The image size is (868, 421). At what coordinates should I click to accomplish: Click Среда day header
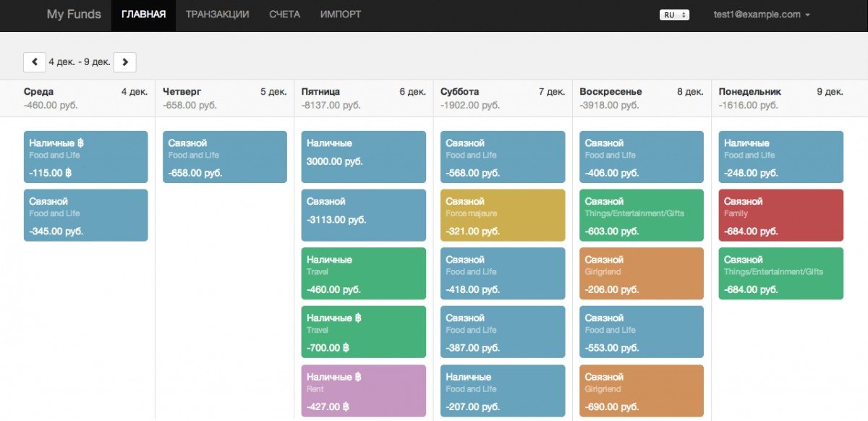point(38,92)
